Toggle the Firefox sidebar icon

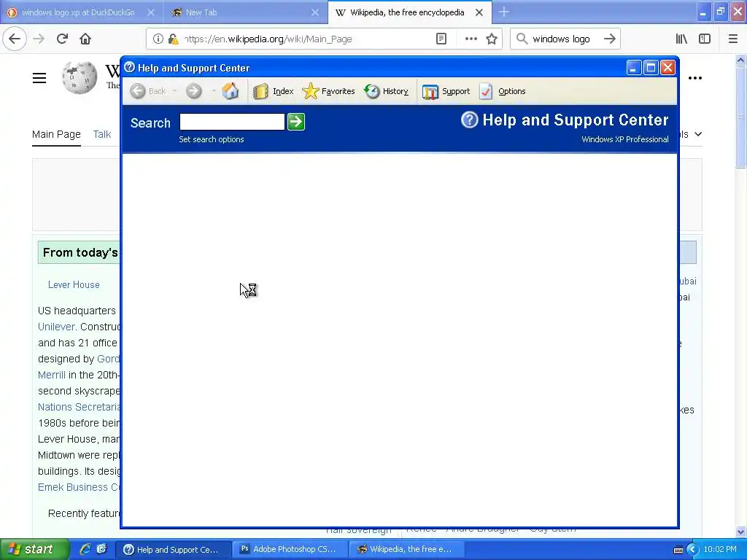coord(705,39)
